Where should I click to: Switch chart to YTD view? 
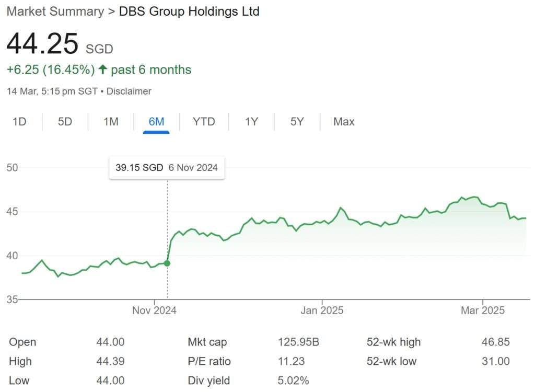(x=204, y=122)
